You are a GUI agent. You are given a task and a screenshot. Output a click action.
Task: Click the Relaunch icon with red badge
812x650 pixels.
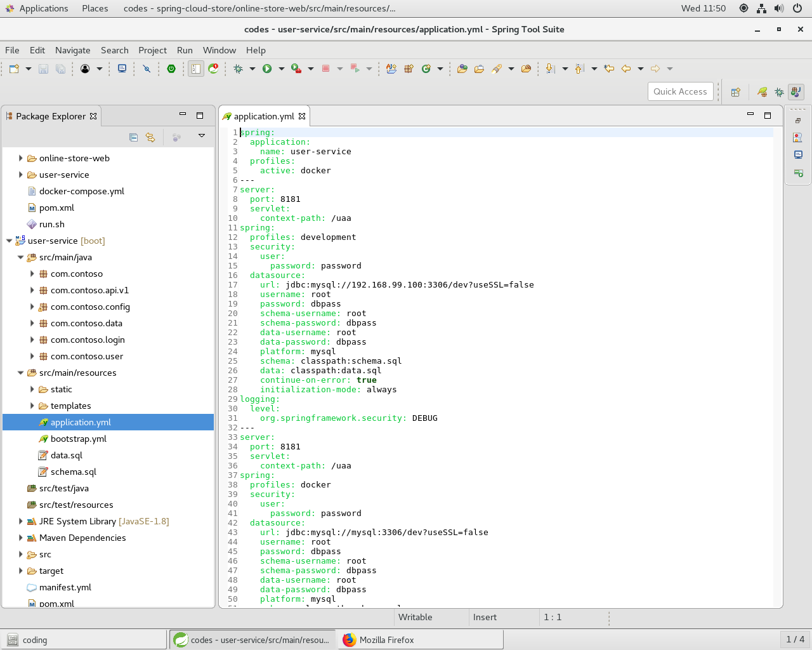214,69
